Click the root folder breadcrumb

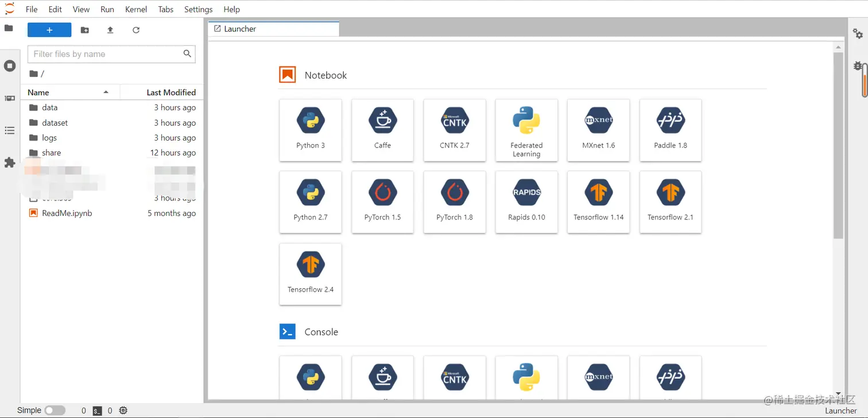click(34, 73)
